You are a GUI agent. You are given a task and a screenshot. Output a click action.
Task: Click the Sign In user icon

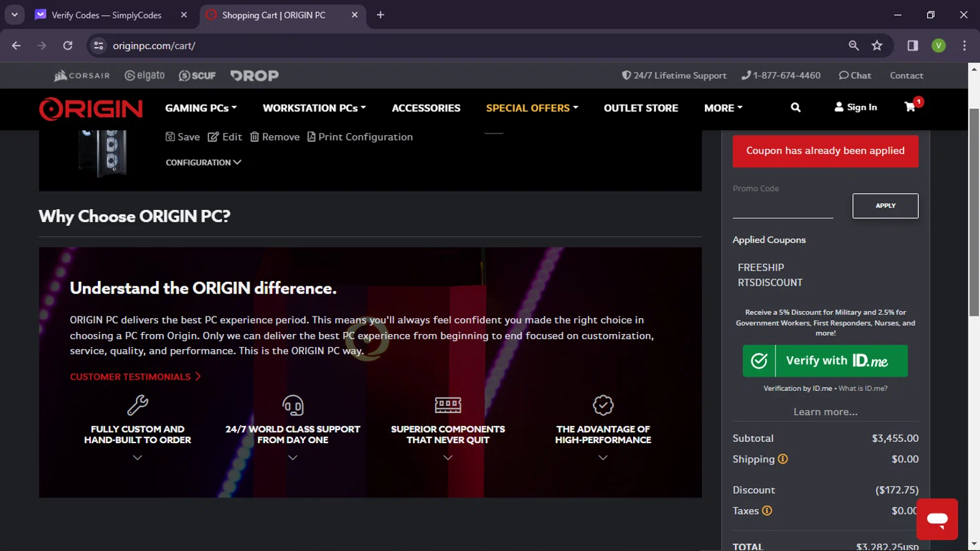[856, 107]
